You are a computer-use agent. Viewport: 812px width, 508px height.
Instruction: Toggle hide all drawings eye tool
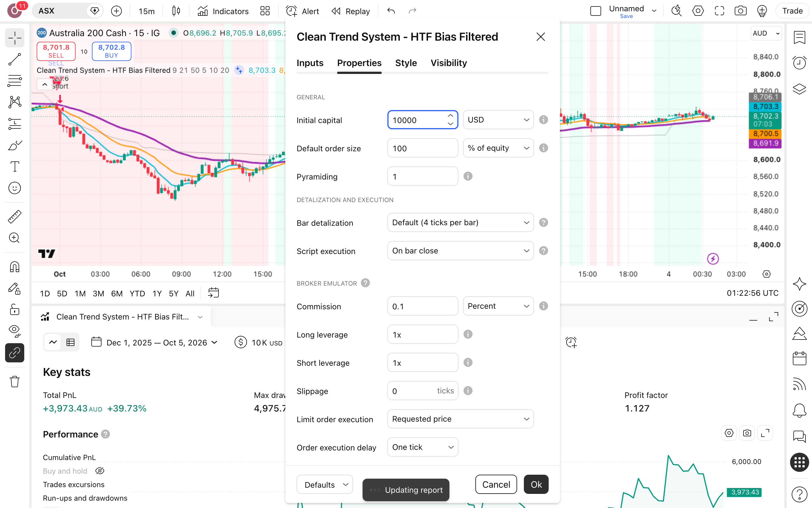click(14, 331)
